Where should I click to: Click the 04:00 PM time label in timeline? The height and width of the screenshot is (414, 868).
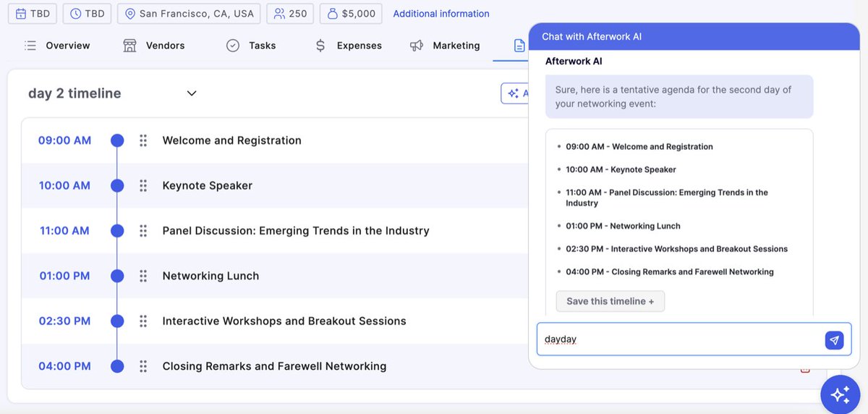[64, 366]
